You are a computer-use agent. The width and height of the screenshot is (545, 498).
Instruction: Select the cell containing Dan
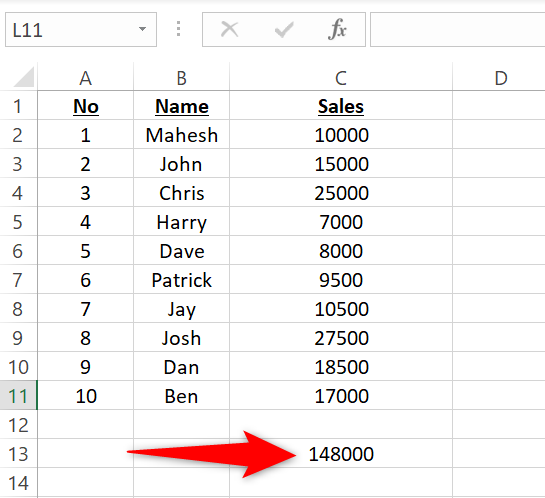[181, 366]
